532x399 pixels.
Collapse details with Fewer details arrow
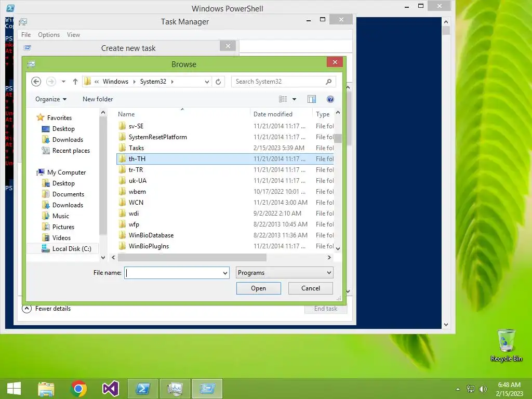27,309
